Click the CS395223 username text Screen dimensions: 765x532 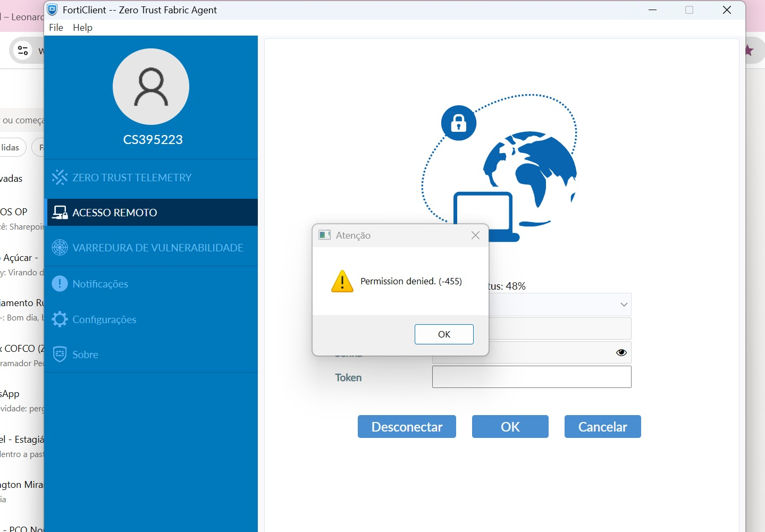click(153, 140)
